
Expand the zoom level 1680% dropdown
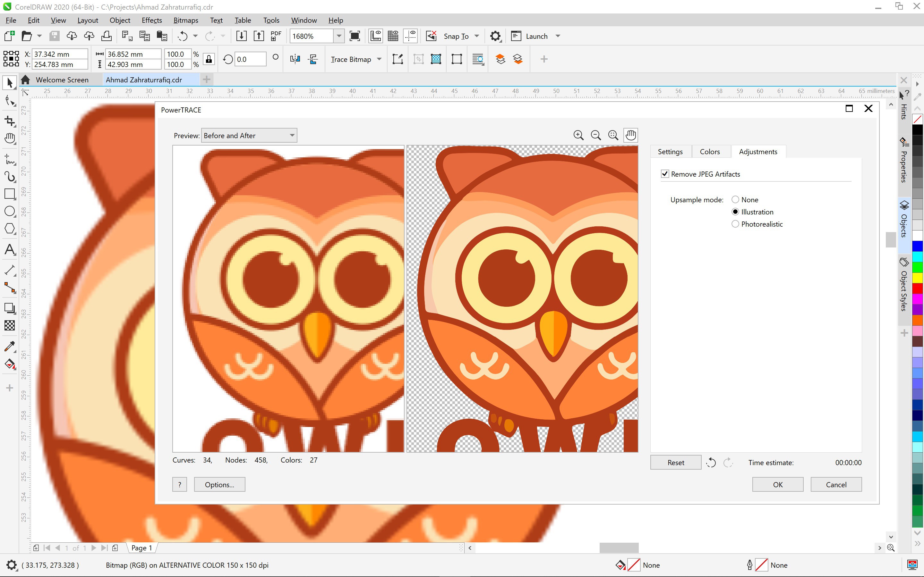pyautogui.click(x=339, y=36)
